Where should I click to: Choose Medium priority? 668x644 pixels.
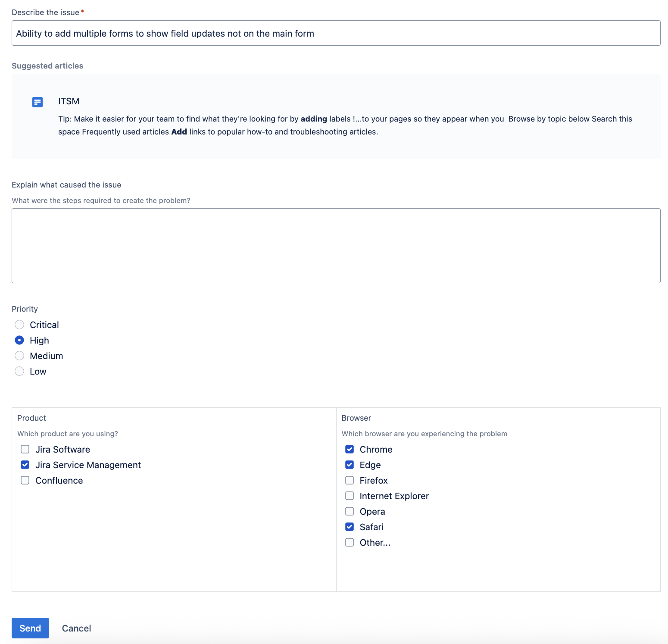tap(19, 356)
